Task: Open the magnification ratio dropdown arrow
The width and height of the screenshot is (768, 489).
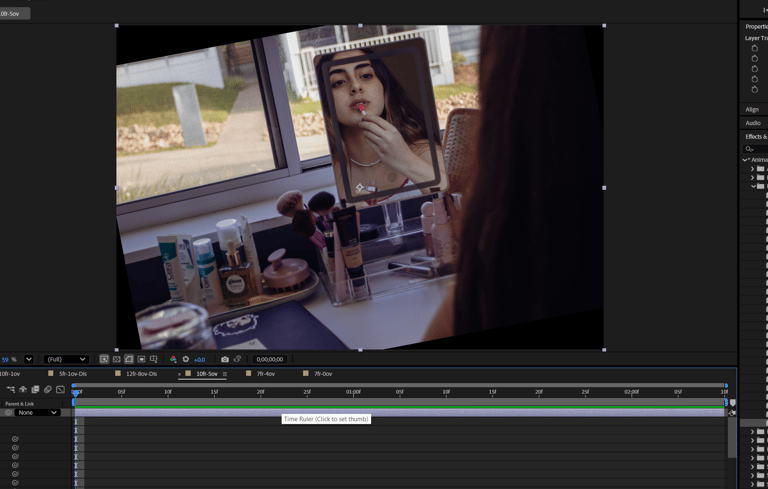Action: point(29,359)
